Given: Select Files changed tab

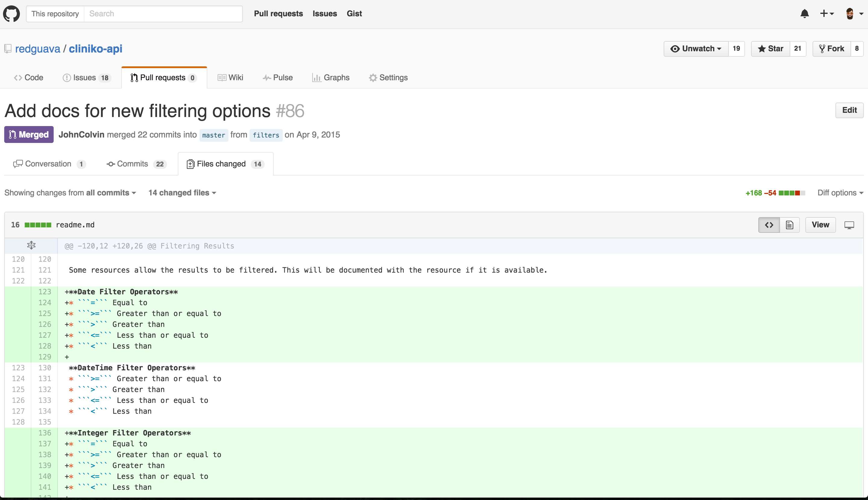Looking at the screenshot, I should click(225, 164).
